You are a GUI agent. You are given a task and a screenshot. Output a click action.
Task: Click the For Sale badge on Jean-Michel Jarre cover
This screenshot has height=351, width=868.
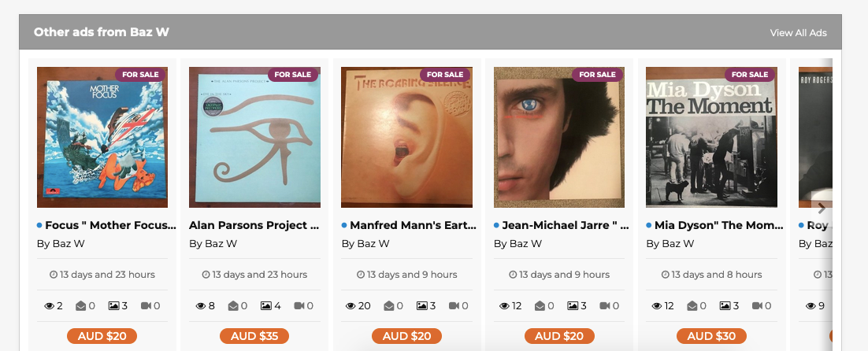(x=597, y=75)
